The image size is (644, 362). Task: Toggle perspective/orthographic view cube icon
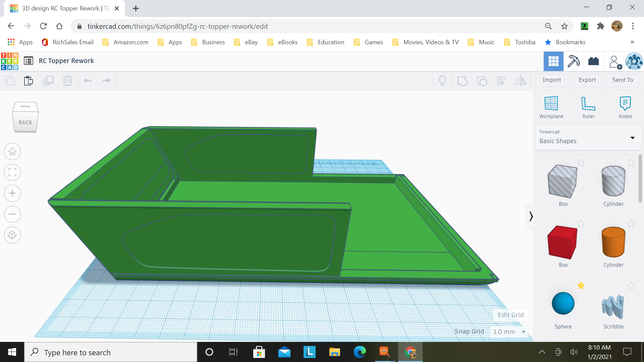point(12,235)
